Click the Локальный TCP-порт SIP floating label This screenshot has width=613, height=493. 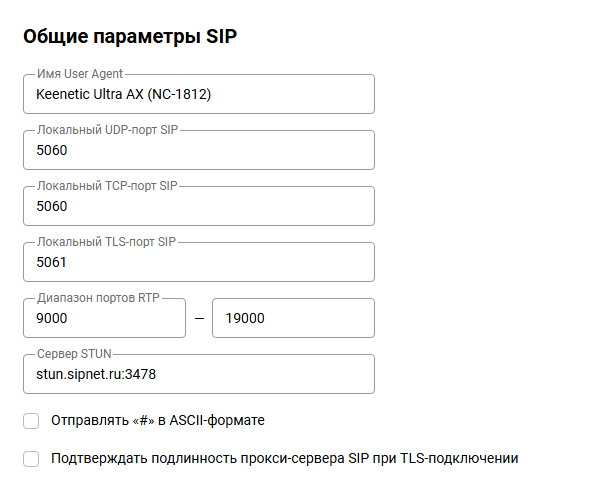tap(106, 186)
